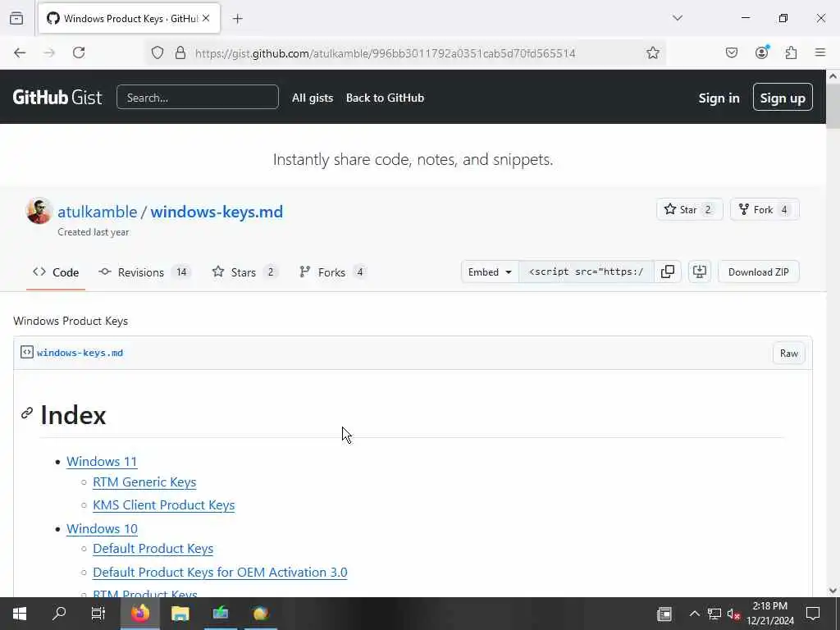Open the extensions puzzle icon

(791, 52)
